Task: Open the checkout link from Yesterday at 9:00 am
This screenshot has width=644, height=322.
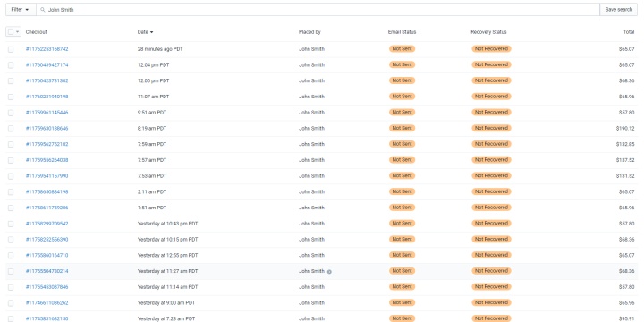Action: click(47, 302)
